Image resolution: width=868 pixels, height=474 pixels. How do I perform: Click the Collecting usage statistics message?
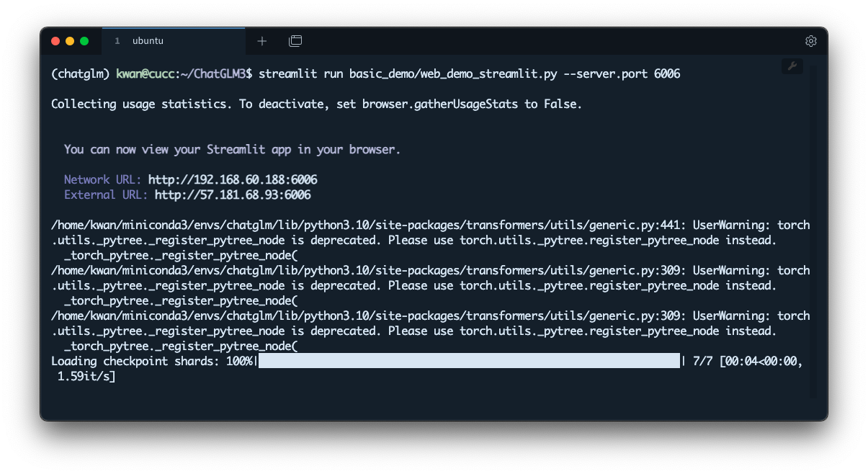tap(317, 104)
